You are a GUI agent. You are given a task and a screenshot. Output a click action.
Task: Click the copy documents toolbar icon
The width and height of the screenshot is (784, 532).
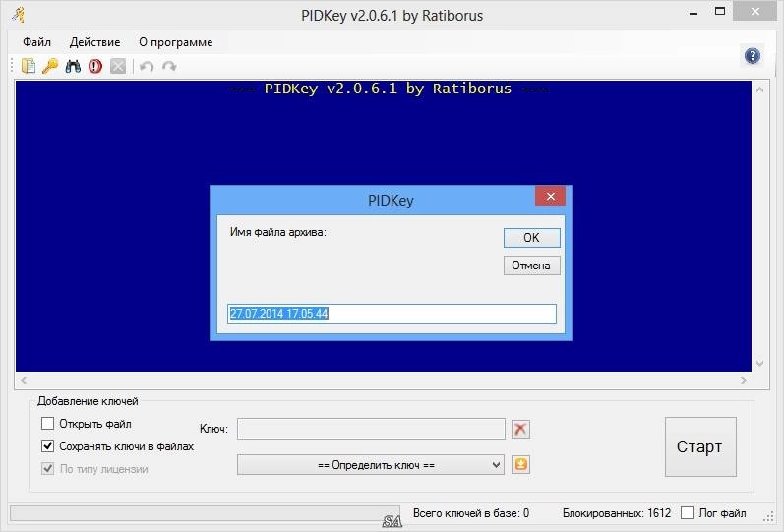pos(29,66)
